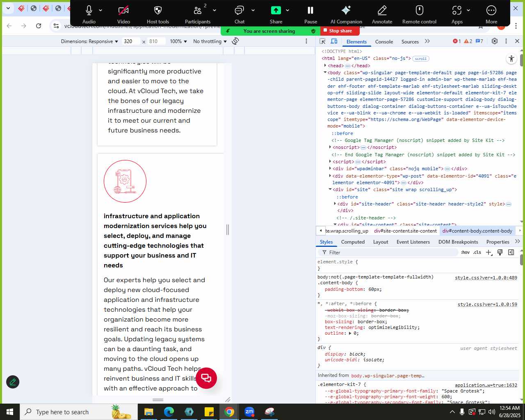Click the Windows Start button
This screenshot has height=420, width=525.
click(9, 412)
